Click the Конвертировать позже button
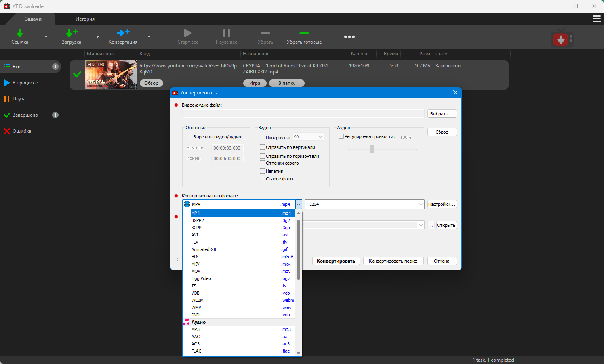This screenshot has height=364, width=604. 393,261
